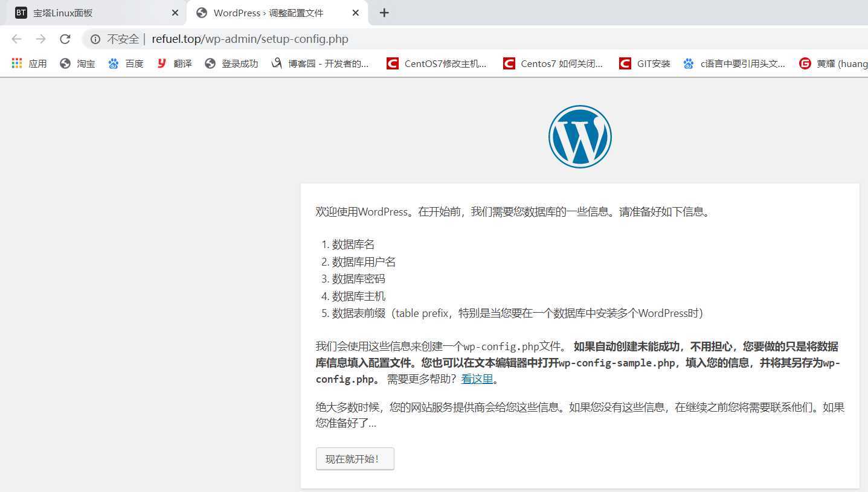868x492 pixels.
Task: Click the 看这里 help link
Action: click(477, 379)
